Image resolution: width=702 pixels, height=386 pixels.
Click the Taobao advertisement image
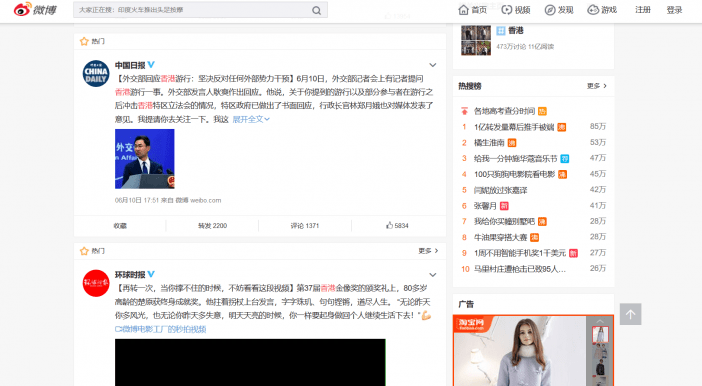pos(519,351)
